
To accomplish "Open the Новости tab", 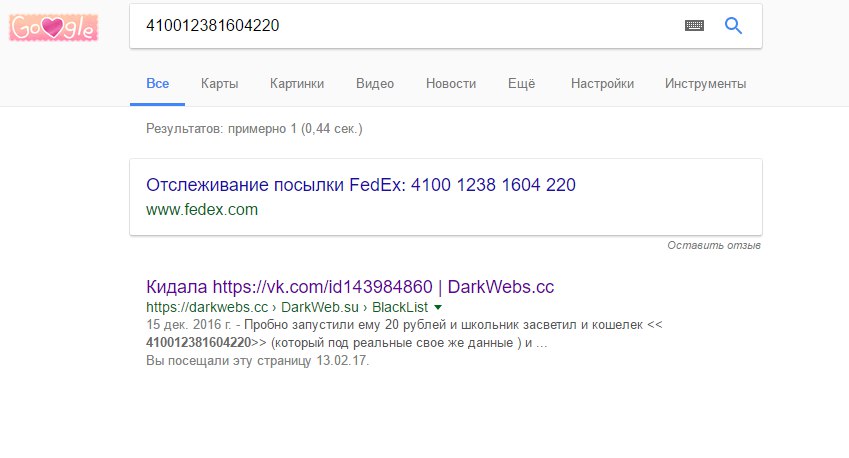I will point(450,83).
